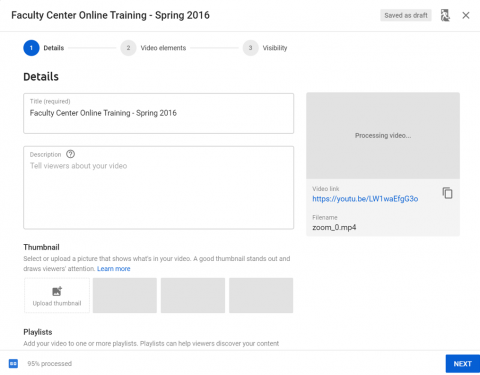
Task: Select the first auto-generated thumbnail placeholder
Action: pyautogui.click(x=125, y=295)
